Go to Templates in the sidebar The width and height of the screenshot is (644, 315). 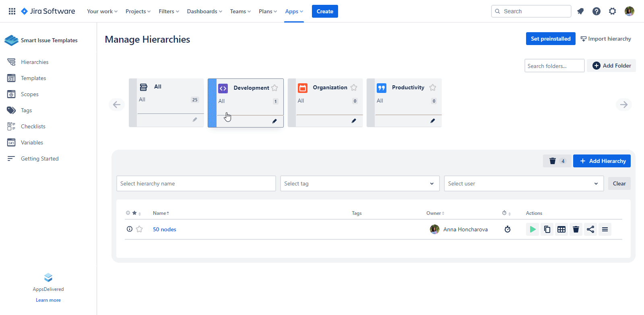coord(33,78)
